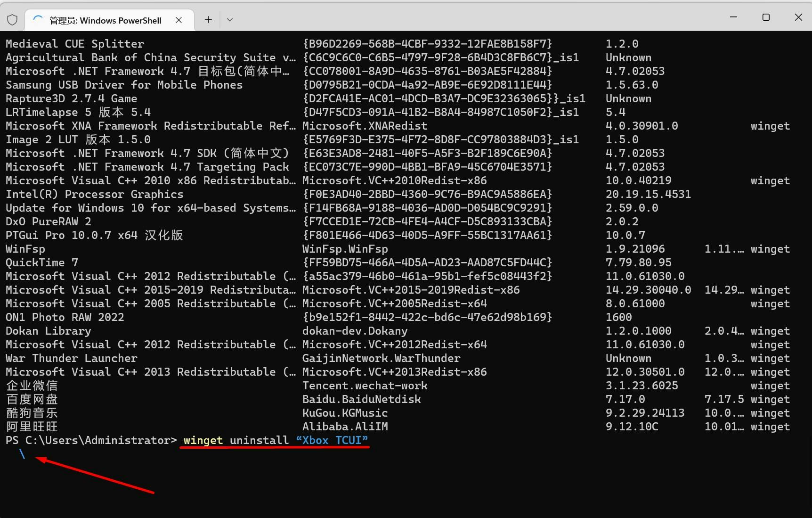
Task: Click the shield icon in title bar
Action: [12, 20]
